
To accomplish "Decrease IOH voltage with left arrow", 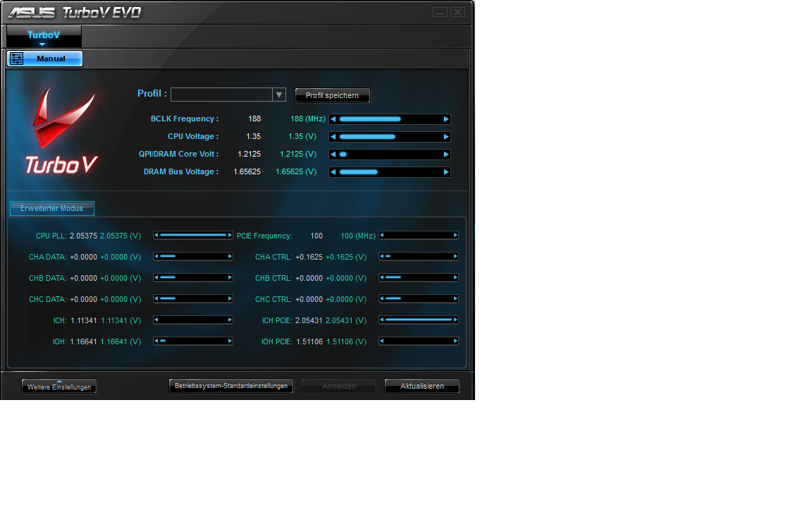I will (156, 341).
